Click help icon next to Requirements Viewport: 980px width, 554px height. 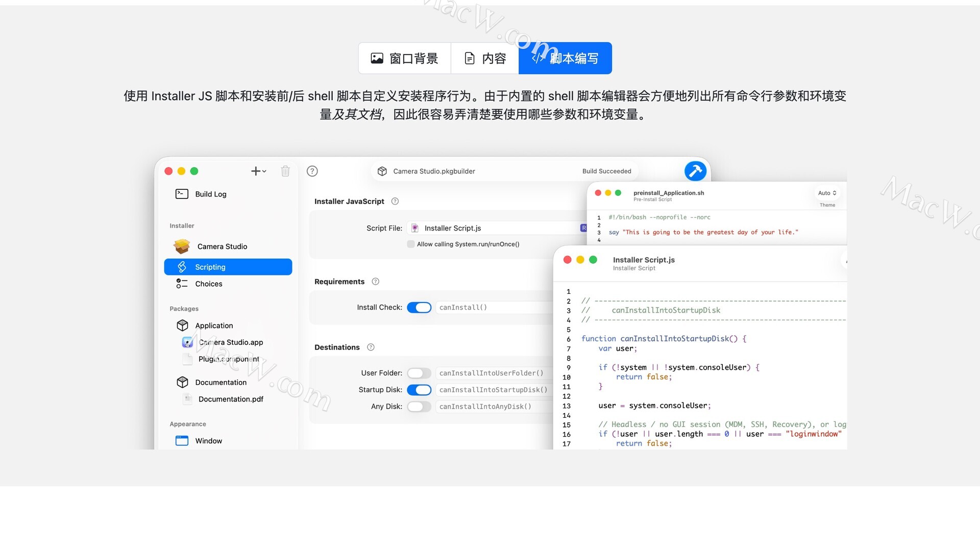click(x=376, y=282)
